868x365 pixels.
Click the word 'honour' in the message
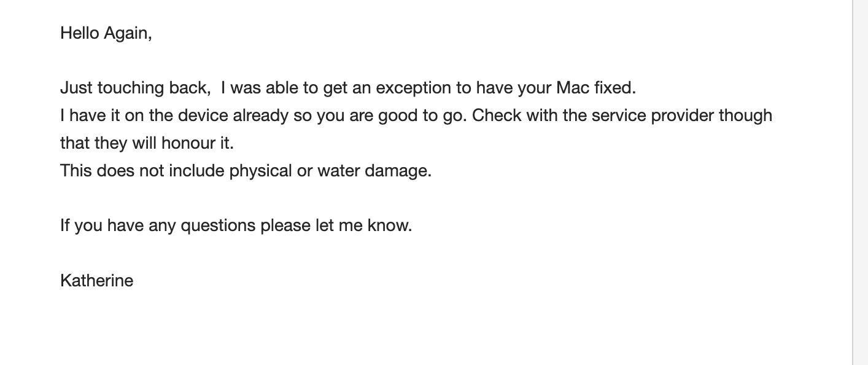187,143
